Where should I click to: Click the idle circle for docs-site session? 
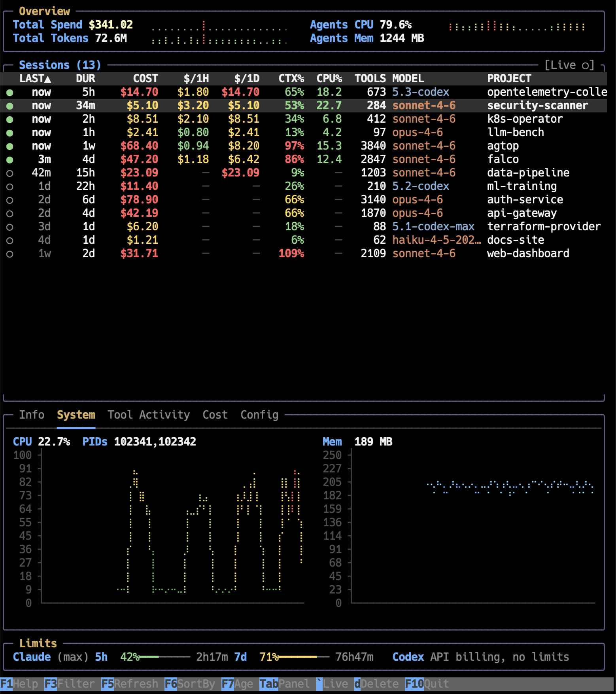(10, 241)
